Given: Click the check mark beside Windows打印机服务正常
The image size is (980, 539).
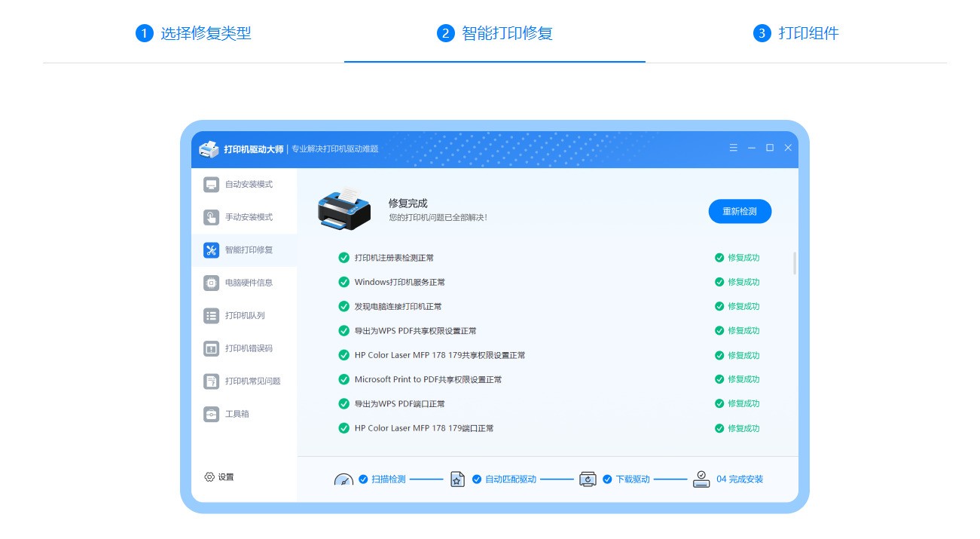Looking at the screenshot, I should point(343,282).
